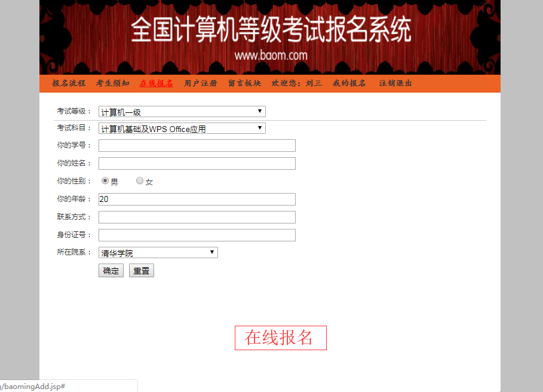Focus the 你的姓名 input field
The width and height of the screenshot is (543, 392).
tap(197, 164)
